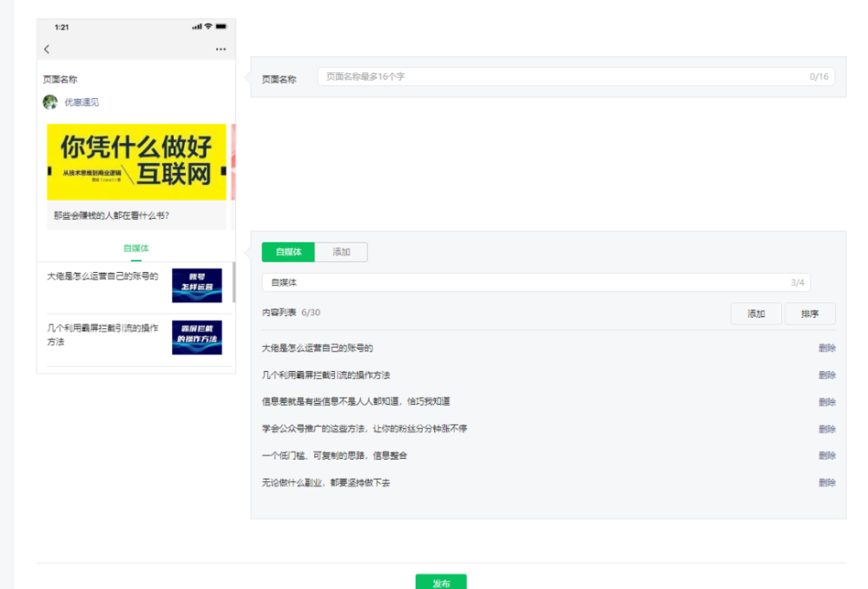Screen dimensions: 868x589
Task: Delete the 学会公众号推广 article entry
Action: tap(827, 429)
